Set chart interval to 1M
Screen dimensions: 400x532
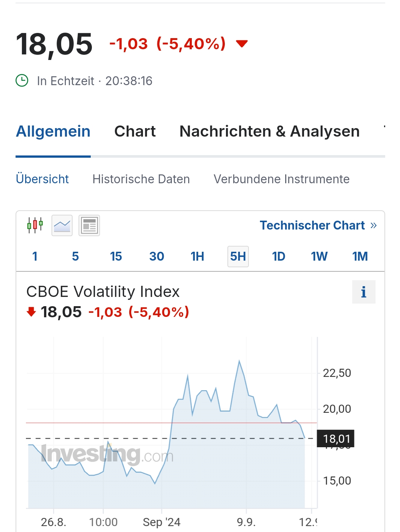click(x=360, y=256)
